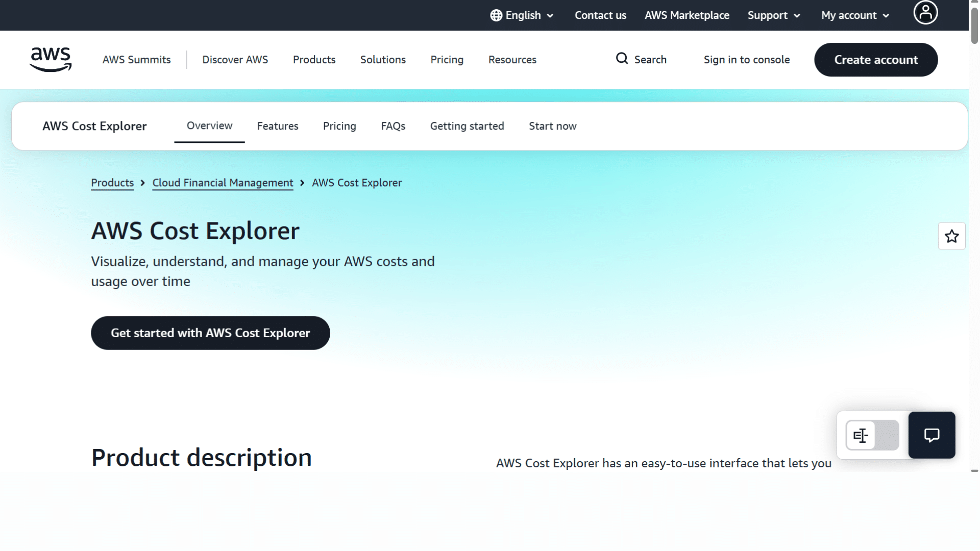Switch to the Cost Explorer Pricing tab

pyautogui.click(x=339, y=126)
